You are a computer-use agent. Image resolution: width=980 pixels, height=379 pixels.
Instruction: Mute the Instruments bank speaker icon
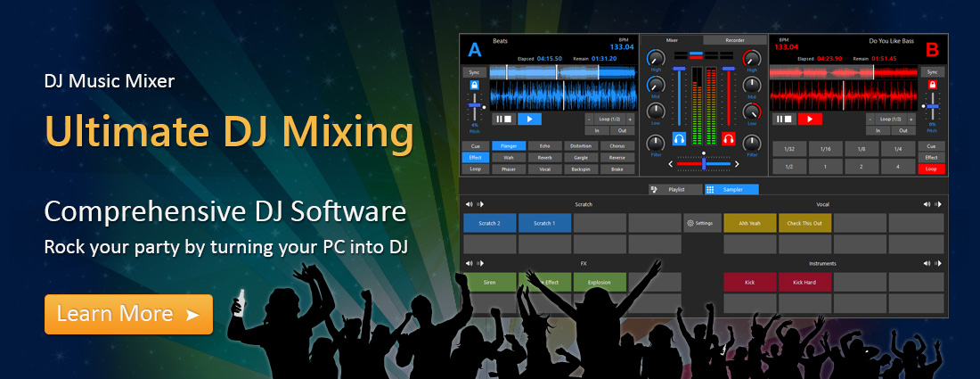[x=927, y=263]
